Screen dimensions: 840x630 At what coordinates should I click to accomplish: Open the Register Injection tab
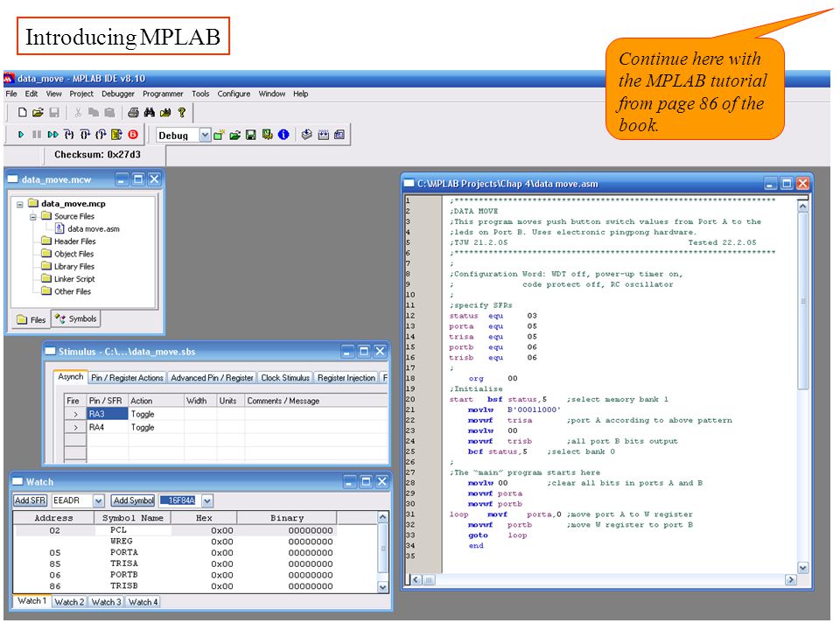(x=346, y=378)
